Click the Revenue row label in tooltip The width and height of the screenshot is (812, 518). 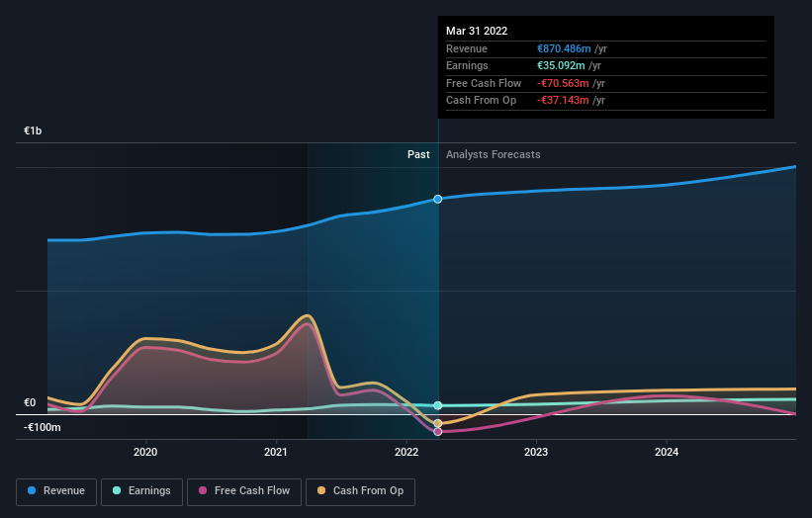[467, 48]
